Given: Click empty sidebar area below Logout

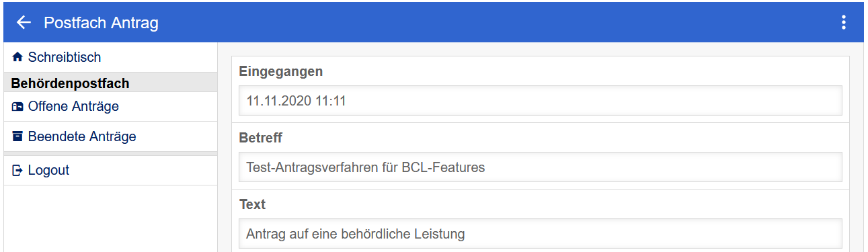Looking at the screenshot, I should click(110, 218).
